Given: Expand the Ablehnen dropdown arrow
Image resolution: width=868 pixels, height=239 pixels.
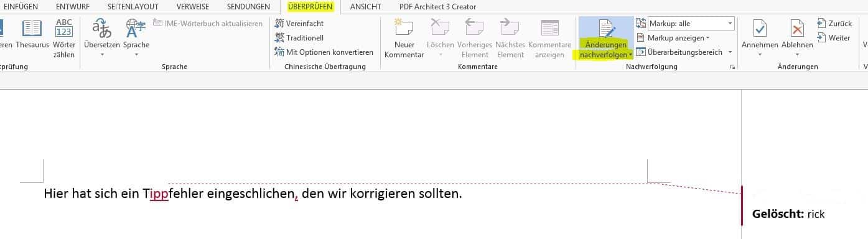Looking at the screenshot, I should click(x=797, y=55).
